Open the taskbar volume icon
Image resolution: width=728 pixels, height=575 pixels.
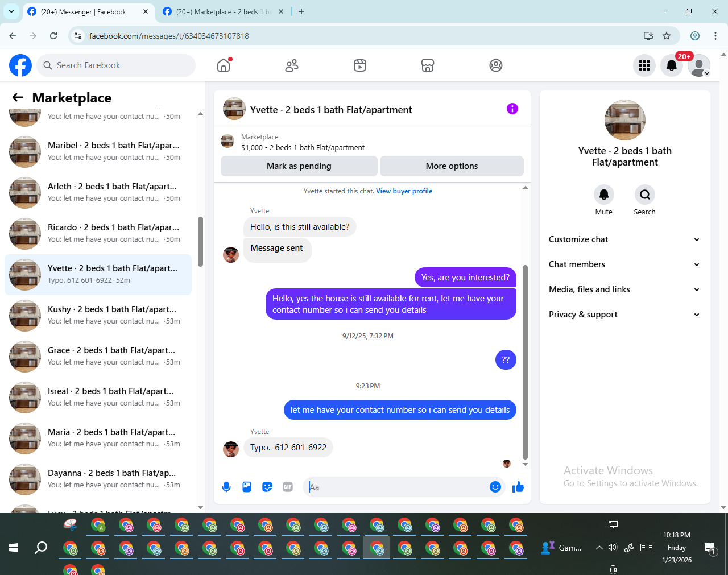(x=613, y=548)
